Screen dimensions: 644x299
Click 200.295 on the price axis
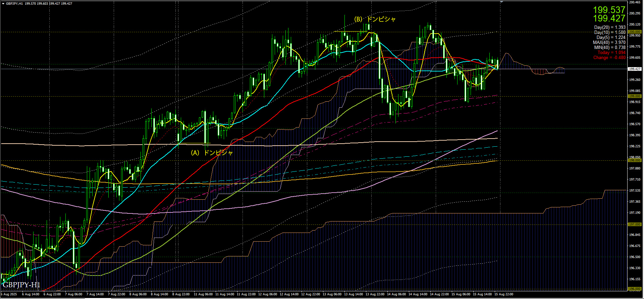[635, 13]
